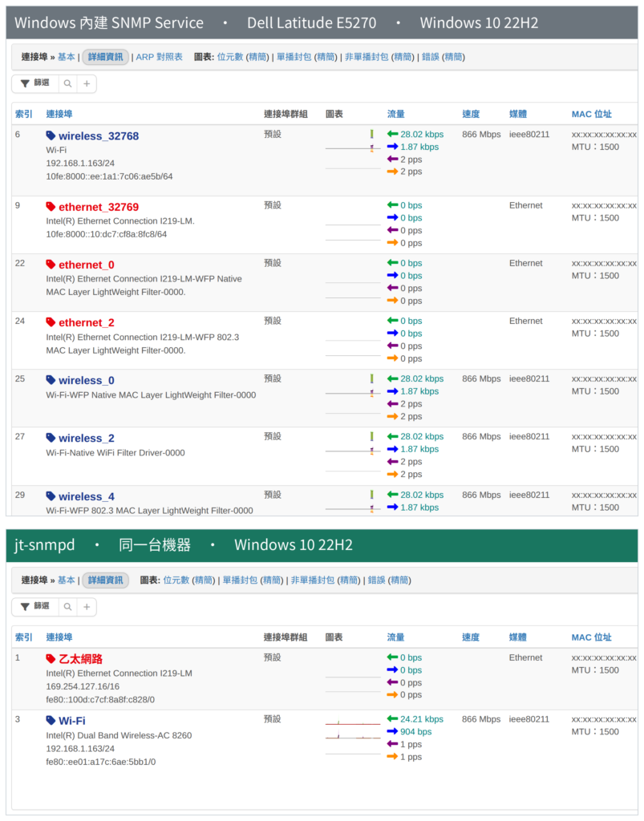Sort upper table by 連接埠 column
The height and width of the screenshot is (821, 644).
tap(59, 114)
